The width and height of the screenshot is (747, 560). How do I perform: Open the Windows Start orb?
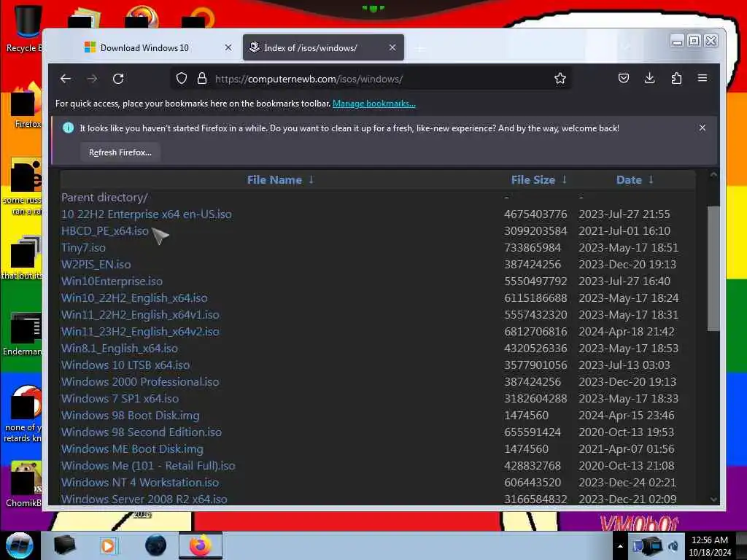click(x=20, y=545)
